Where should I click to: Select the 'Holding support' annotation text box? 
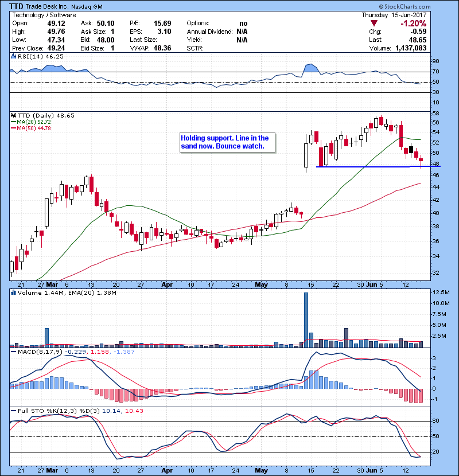click(227, 142)
